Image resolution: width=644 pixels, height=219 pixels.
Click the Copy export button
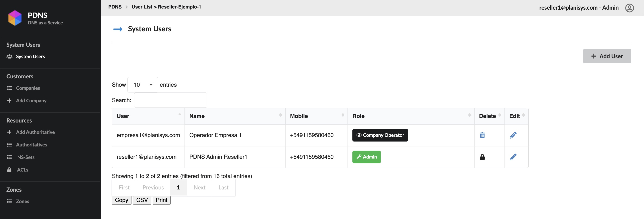tap(121, 200)
